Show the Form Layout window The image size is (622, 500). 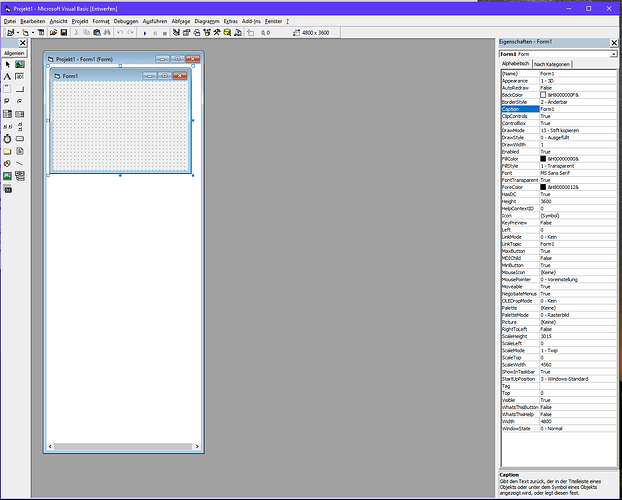coord(197,33)
